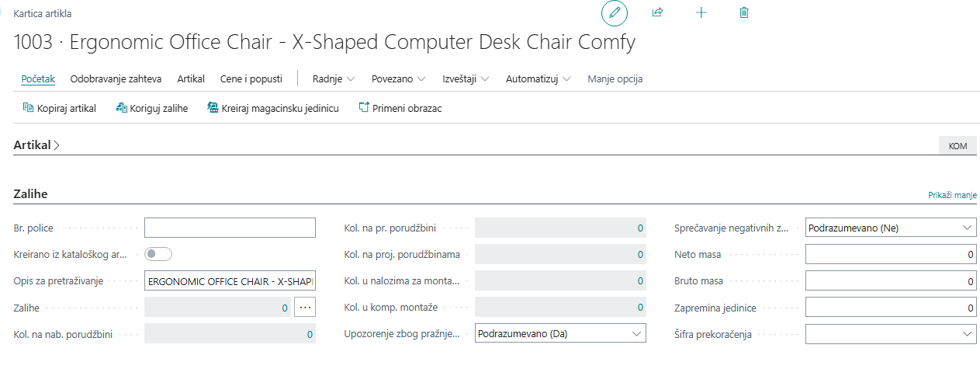This screenshot has width=980, height=376.
Task: Click Primeni obrazac action
Action: 400,109
